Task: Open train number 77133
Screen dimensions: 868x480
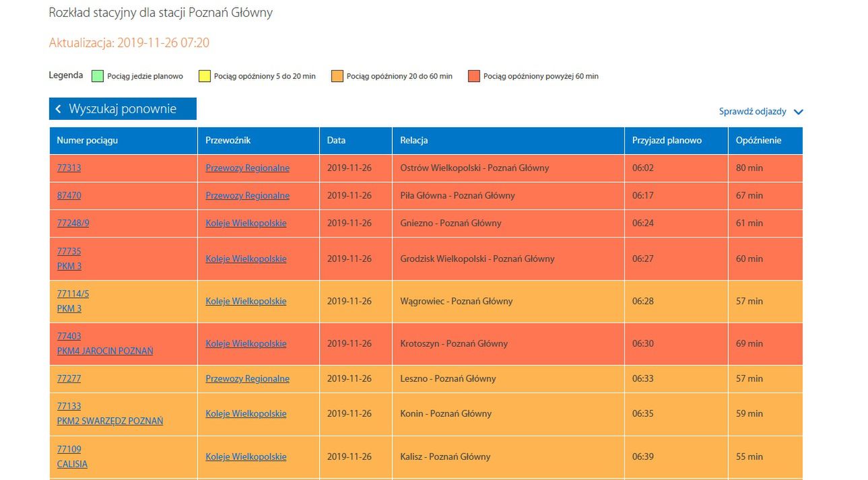Action: tap(69, 406)
